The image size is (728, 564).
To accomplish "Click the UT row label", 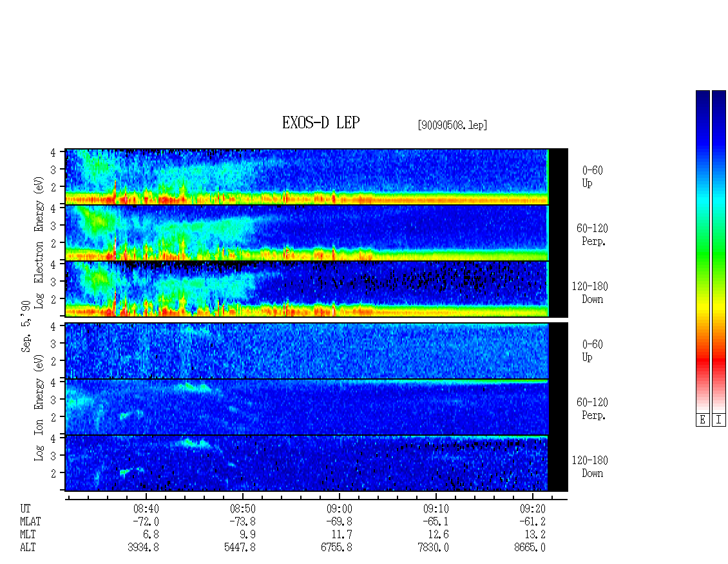I will 26,509.
